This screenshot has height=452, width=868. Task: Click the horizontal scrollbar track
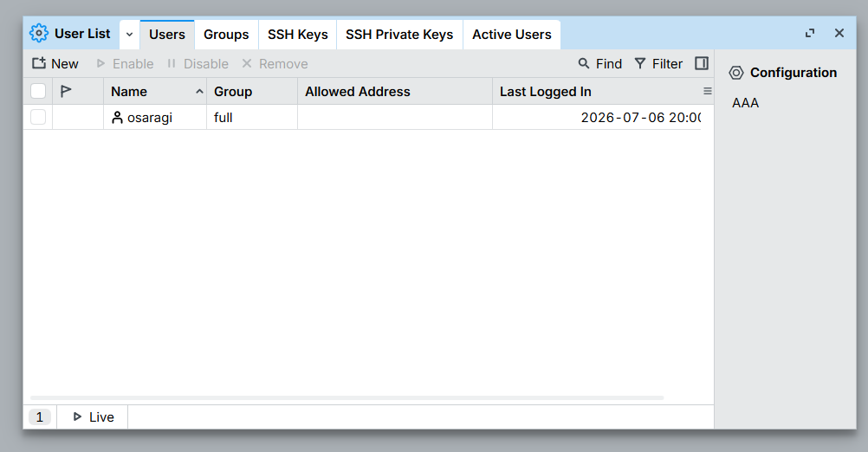coord(347,397)
